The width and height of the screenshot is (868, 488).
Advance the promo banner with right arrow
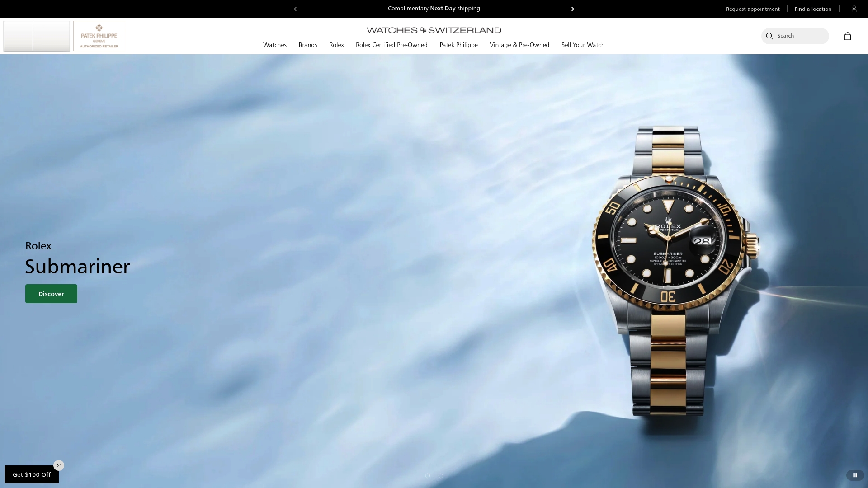(x=572, y=9)
